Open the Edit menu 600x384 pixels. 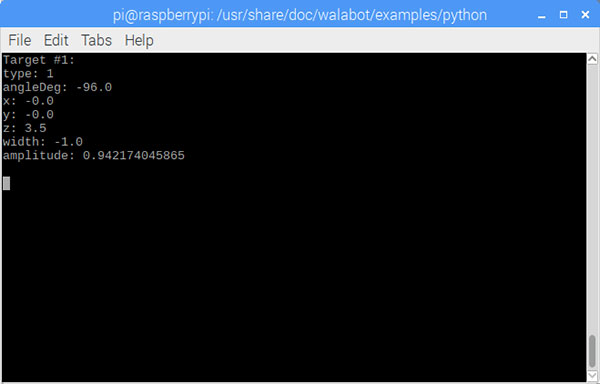coord(56,40)
